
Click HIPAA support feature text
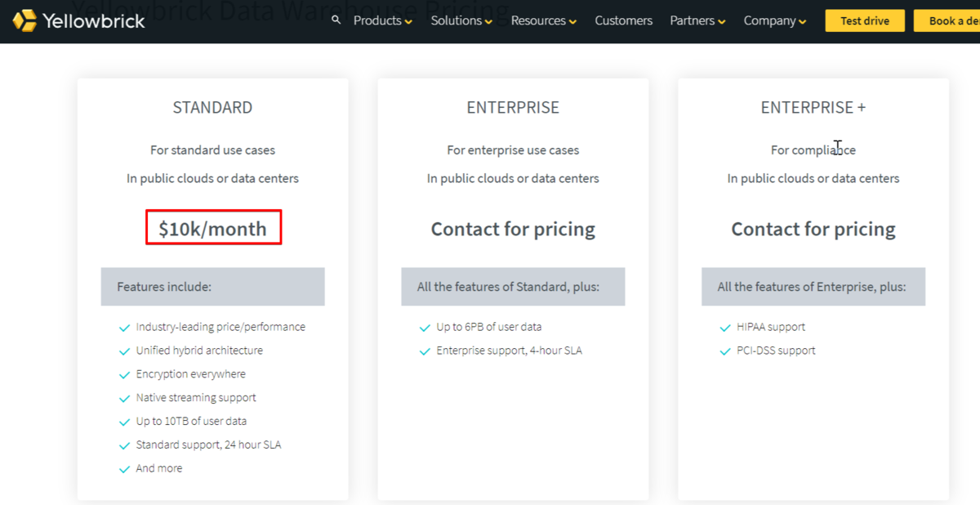(x=771, y=327)
